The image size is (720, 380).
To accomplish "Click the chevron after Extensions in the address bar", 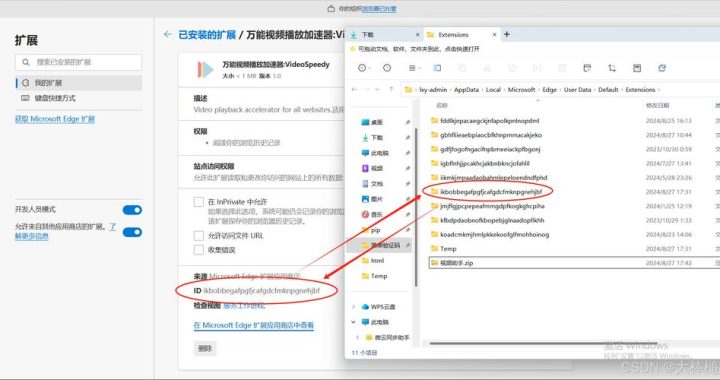I will (x=658, y=90).
